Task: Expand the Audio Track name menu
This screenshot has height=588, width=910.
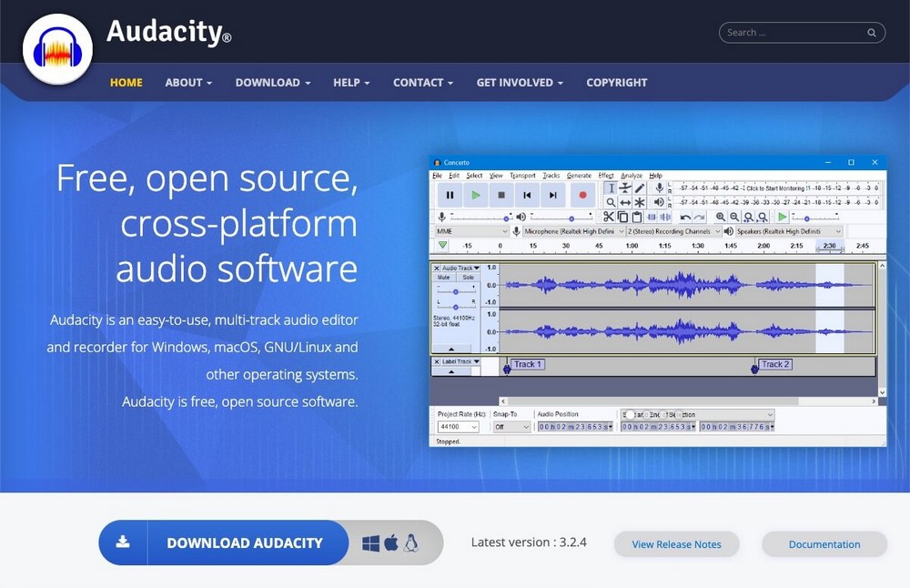Action: tap(476, 268)
